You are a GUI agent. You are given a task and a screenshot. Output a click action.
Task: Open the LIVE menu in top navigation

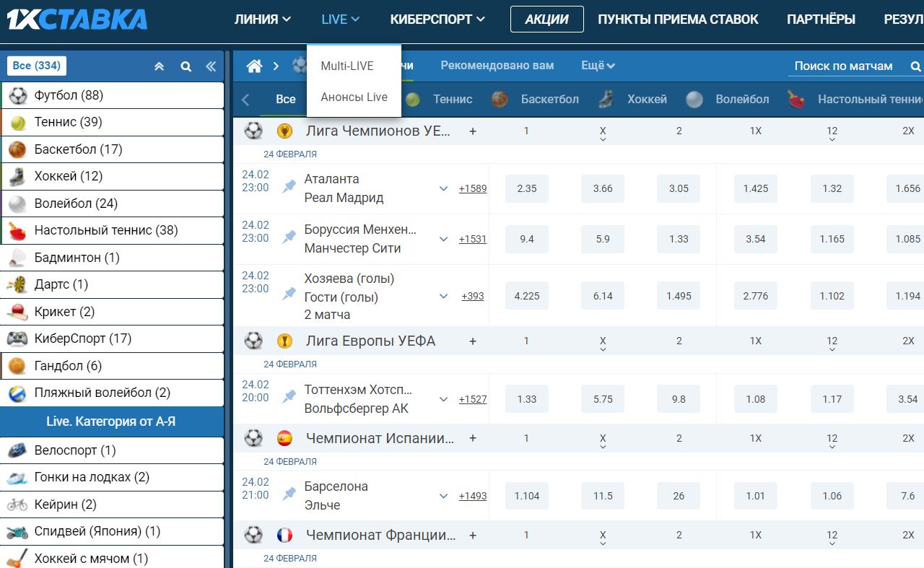[x=341, y=19]
